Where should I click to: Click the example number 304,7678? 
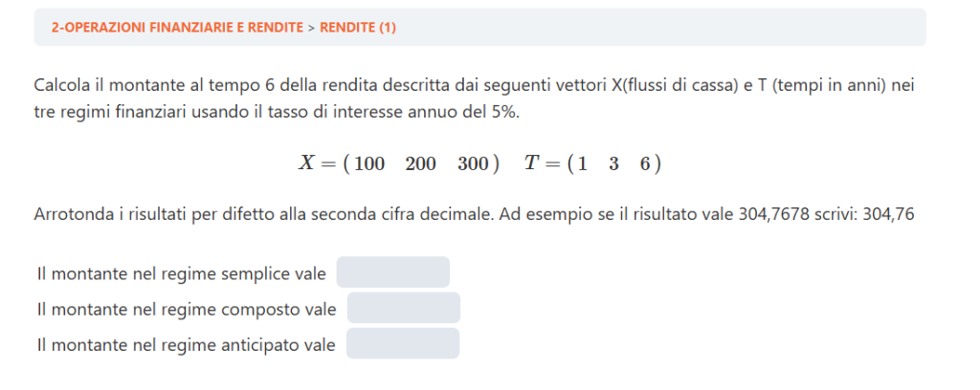(x=771, y=214)
